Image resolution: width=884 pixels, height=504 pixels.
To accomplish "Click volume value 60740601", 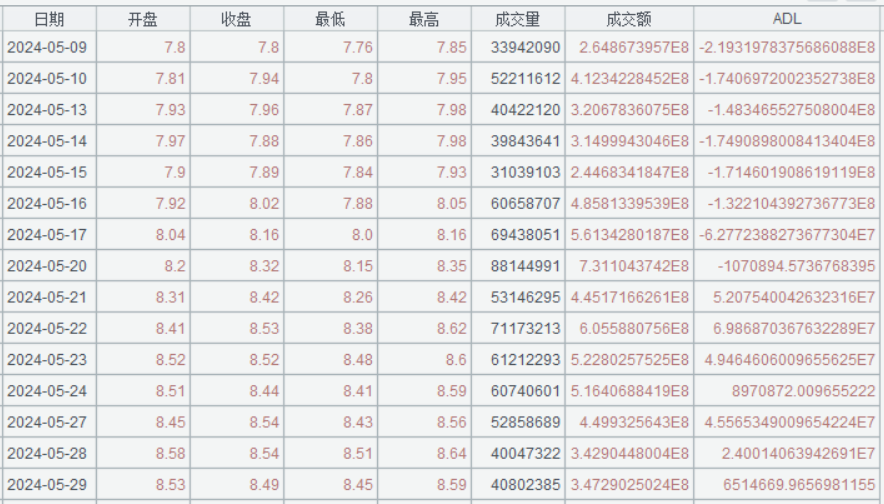I will (x=525, y=391).
